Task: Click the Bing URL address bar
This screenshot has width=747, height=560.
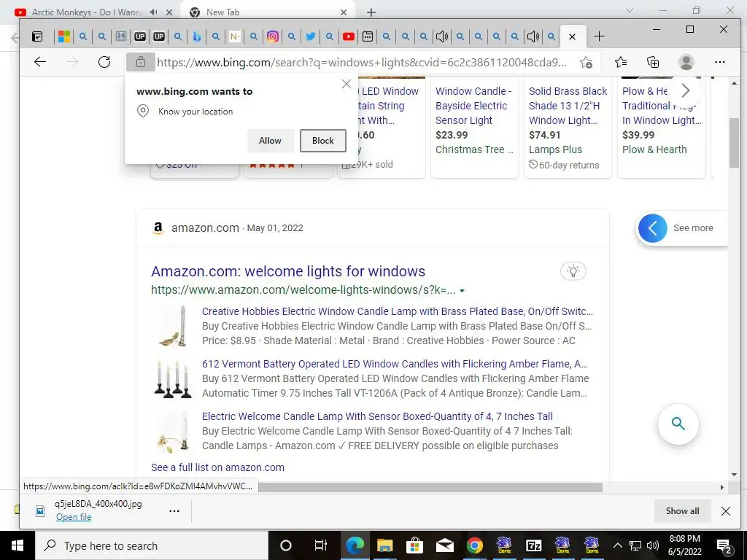Action: (x=362, y=63)
